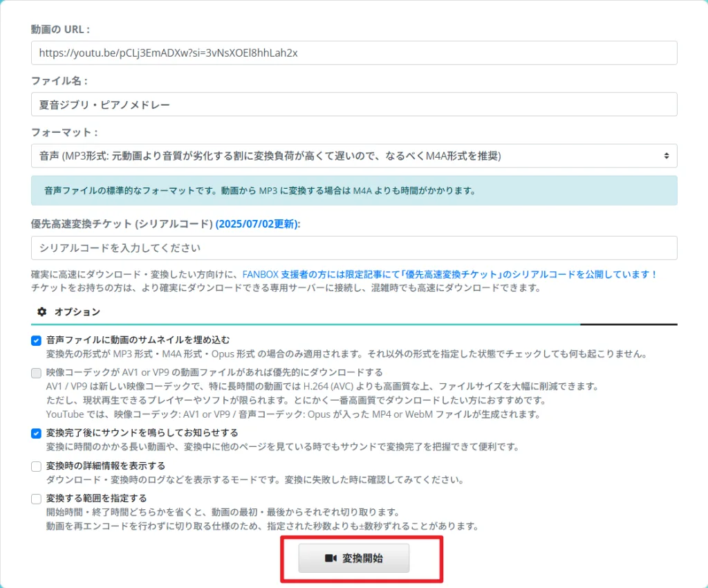Open the 2025/07/02更新 link
Viewport: 708px width, 588px height.
(x=257, y=224)
